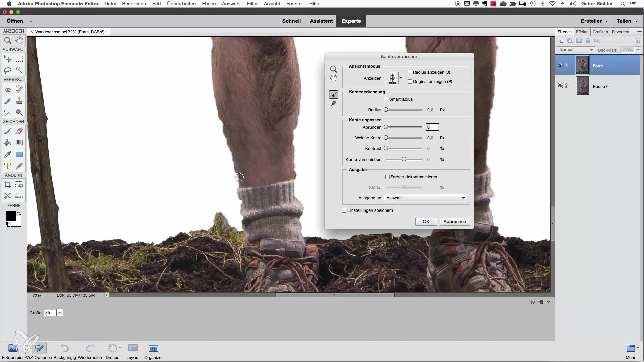
Task: Select the Crop tool
Action: [x=7, y=185]
